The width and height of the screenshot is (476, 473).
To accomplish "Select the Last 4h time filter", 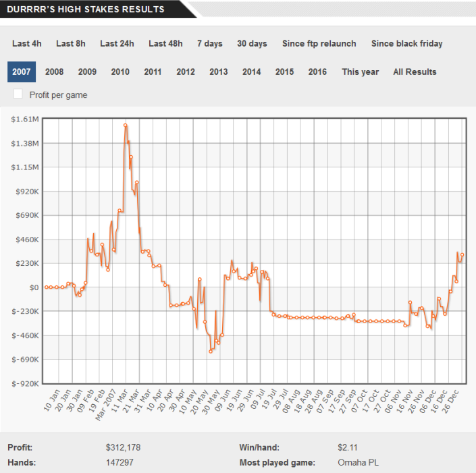I will tap(27, 43).
